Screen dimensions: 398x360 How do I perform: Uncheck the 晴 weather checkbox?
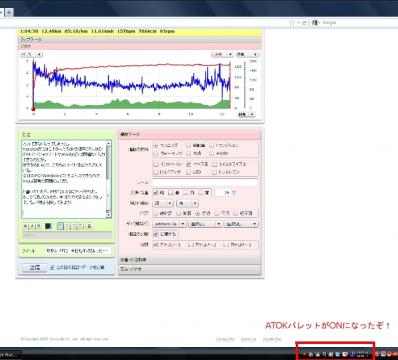tap(156, 193)
